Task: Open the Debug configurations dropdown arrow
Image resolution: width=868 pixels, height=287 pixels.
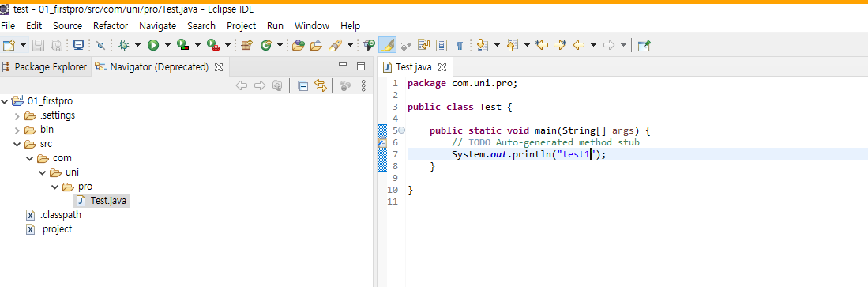Action: 137,45
